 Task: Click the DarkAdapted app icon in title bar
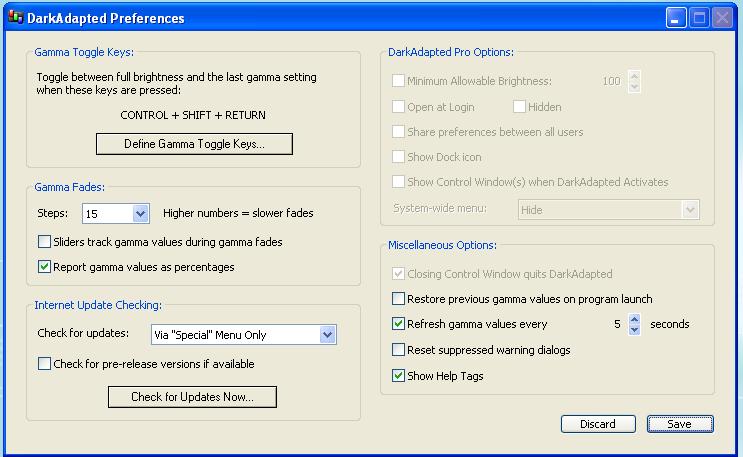[15, 17]
